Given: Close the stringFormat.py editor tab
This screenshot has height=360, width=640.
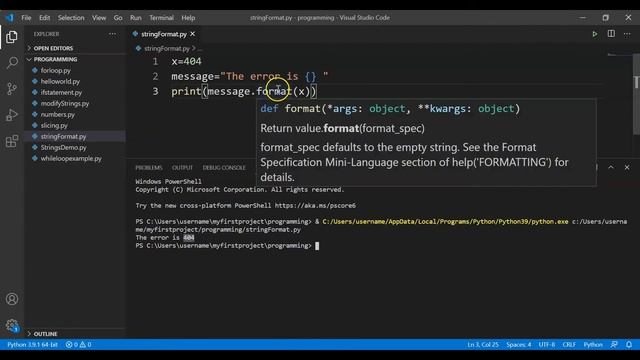Looking at the screenshot, I should tap(193, 34).
